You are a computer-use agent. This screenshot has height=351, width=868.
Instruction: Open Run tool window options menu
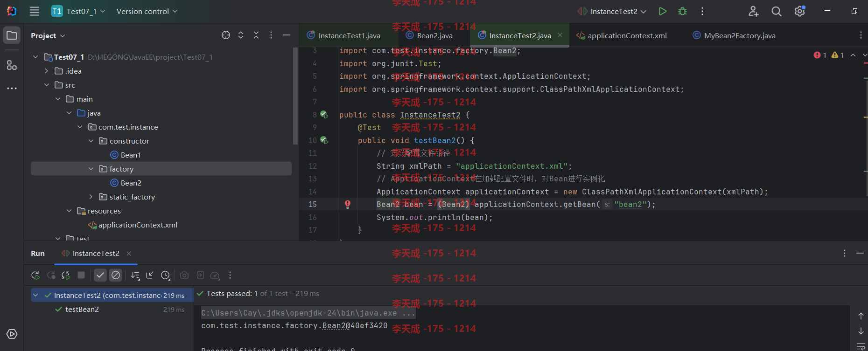pyautogui.click(x=845, y=253)
